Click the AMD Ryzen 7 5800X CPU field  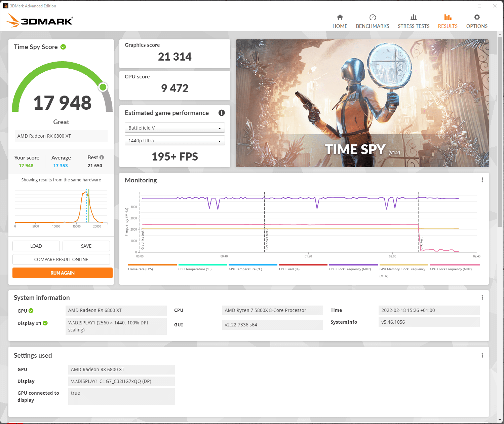pos(273,310)
